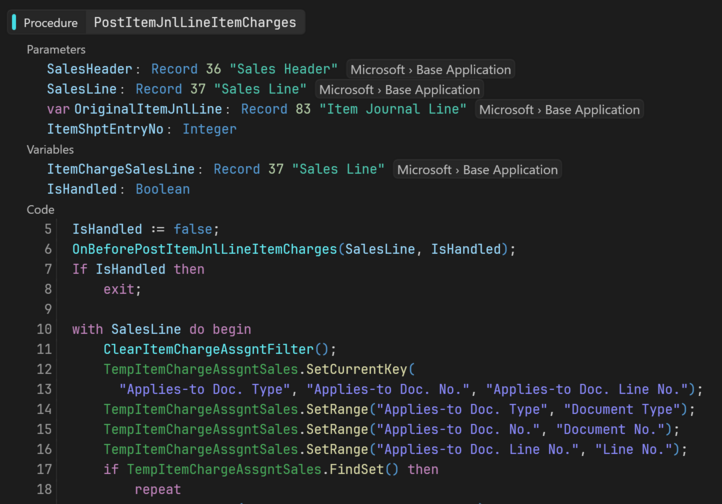Click the Record 36 "Sales Header" type
The image size is (722, 504).
click(x=244, y=69)
